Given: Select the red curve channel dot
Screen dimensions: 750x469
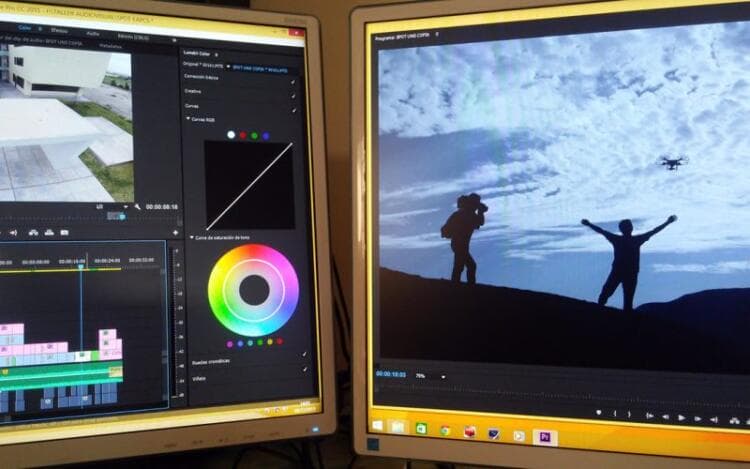Looking at the screenshot, I should 243,135.
